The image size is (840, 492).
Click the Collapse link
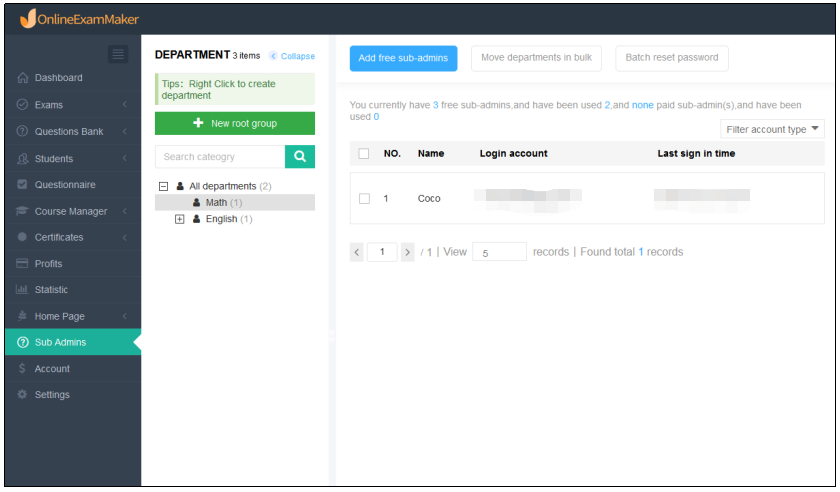(298, 56)
